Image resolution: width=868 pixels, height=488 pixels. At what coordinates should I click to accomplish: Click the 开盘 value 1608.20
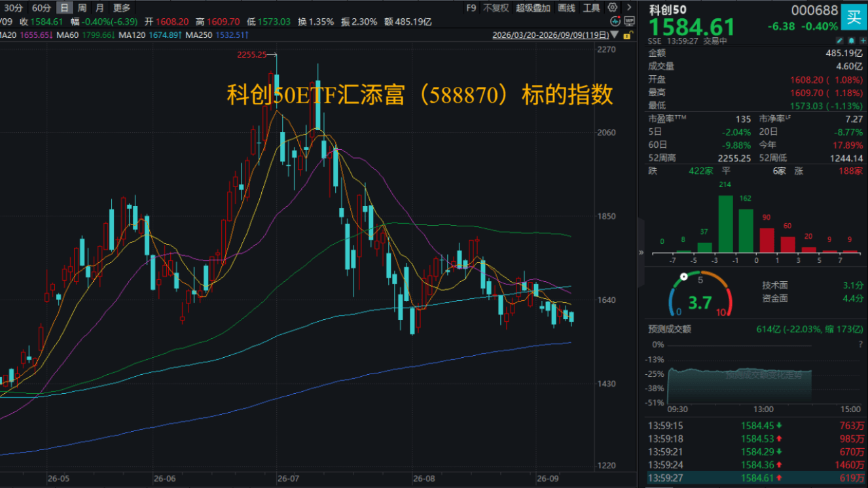point(805,79)
